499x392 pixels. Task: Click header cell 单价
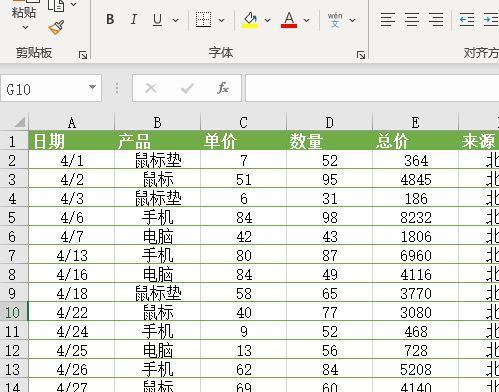243,141
